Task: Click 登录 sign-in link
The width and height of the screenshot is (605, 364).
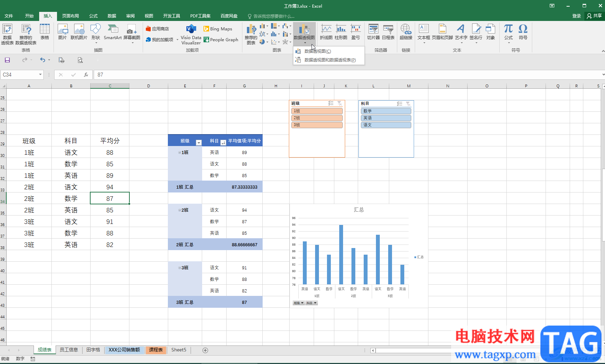Action: (x=577, y=16)
